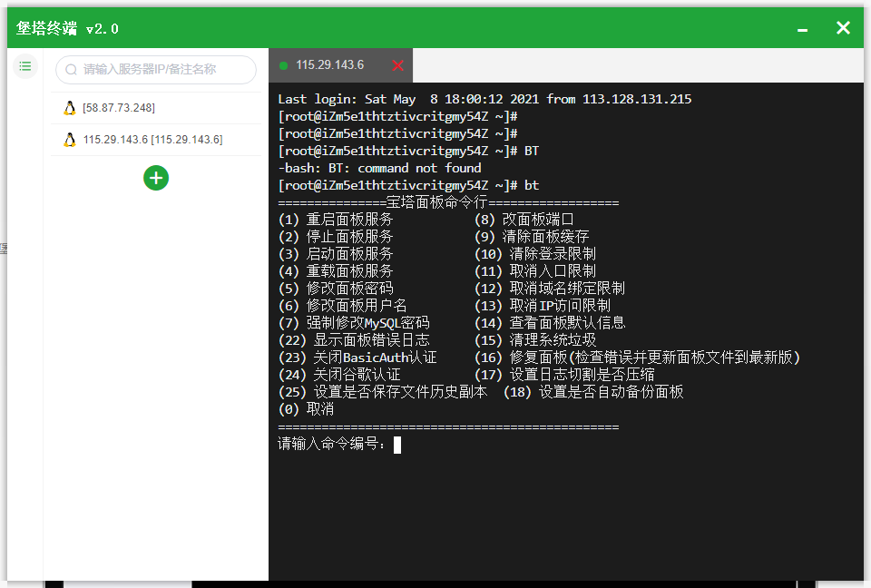
Task: Click the '(5) 修改面板密码' option text
Action: click(x=336, y=289)
